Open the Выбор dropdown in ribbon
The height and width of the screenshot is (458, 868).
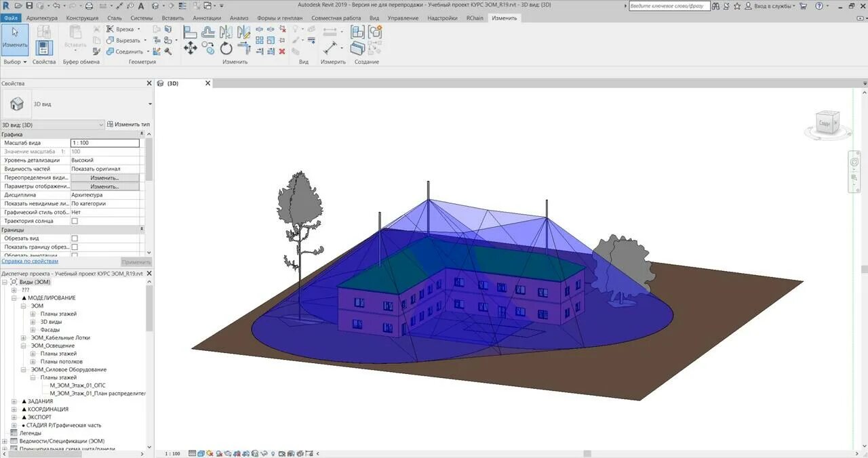click(x=14, y=62)
